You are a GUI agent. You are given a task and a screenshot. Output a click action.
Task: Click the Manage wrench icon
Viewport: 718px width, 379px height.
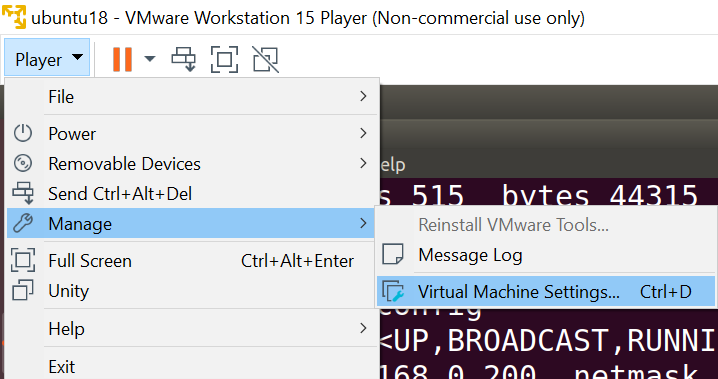(x=22, y=223)
